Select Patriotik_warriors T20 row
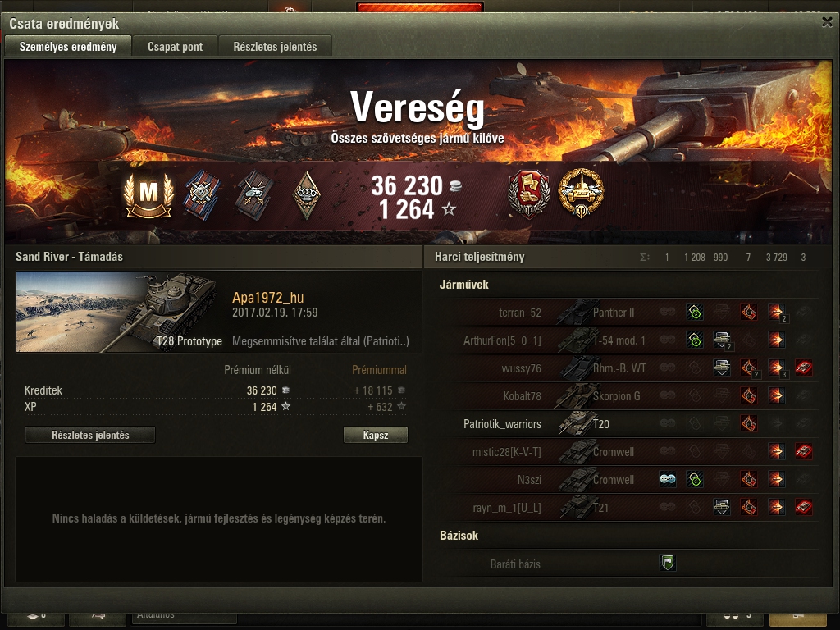This screenshot has width=840, height=630. [631, 424]
